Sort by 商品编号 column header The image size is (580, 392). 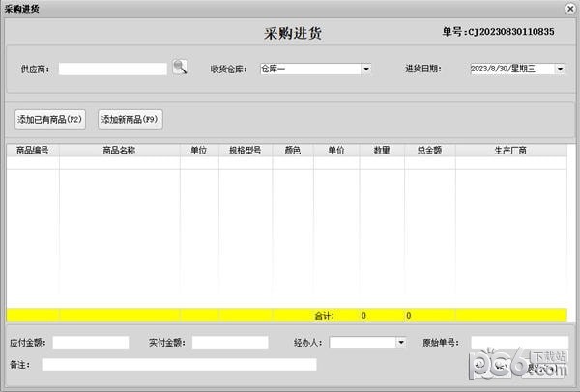pos(33,151)
